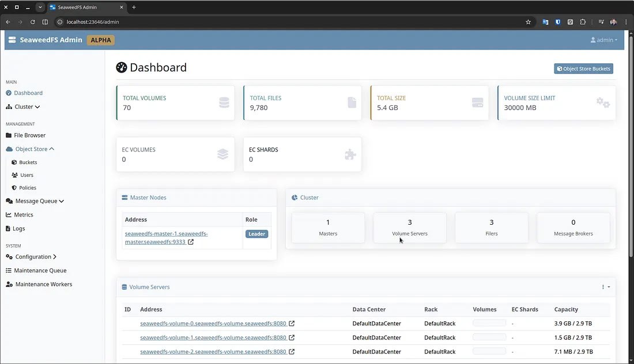
Task: Collapse the Object Store section
Action: coord(31,149)
